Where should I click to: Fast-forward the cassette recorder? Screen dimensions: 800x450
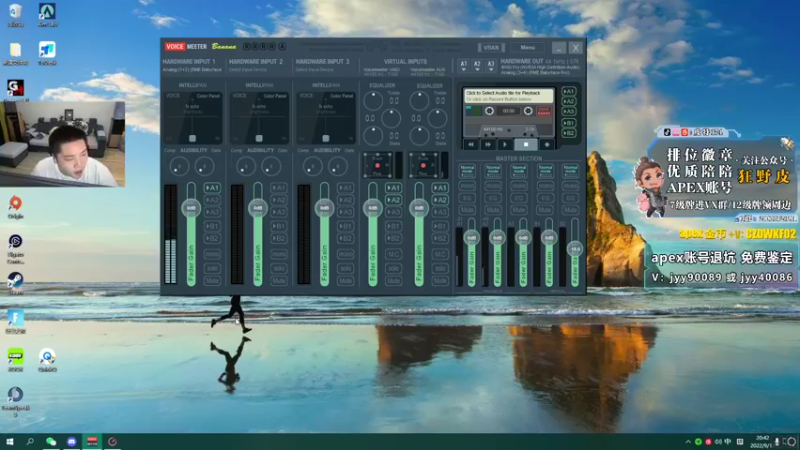click(x=488, y=144)
